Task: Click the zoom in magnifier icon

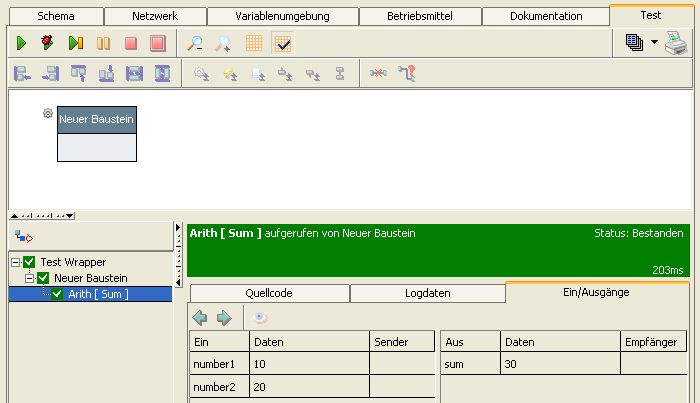Action: [x=195, y=43]
